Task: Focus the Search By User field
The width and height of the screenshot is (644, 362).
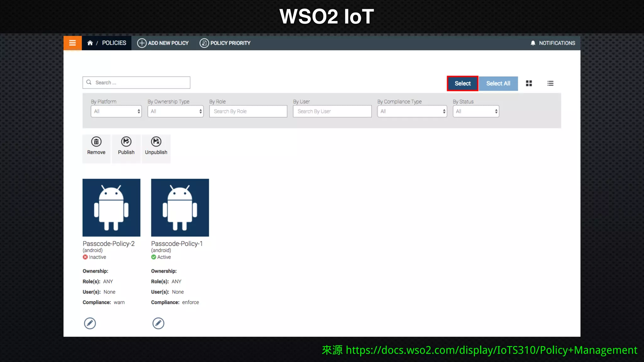Action: pos(332,111)
